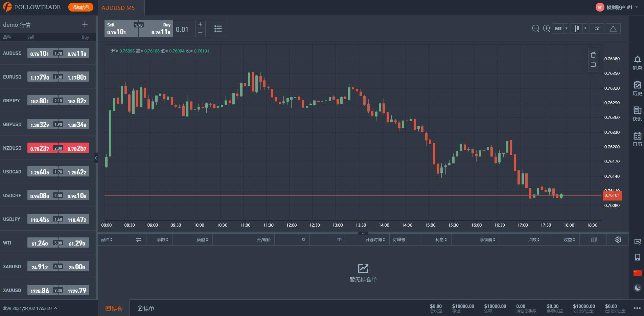
Task: Click the add symbol plus icon
Action: 85,24
